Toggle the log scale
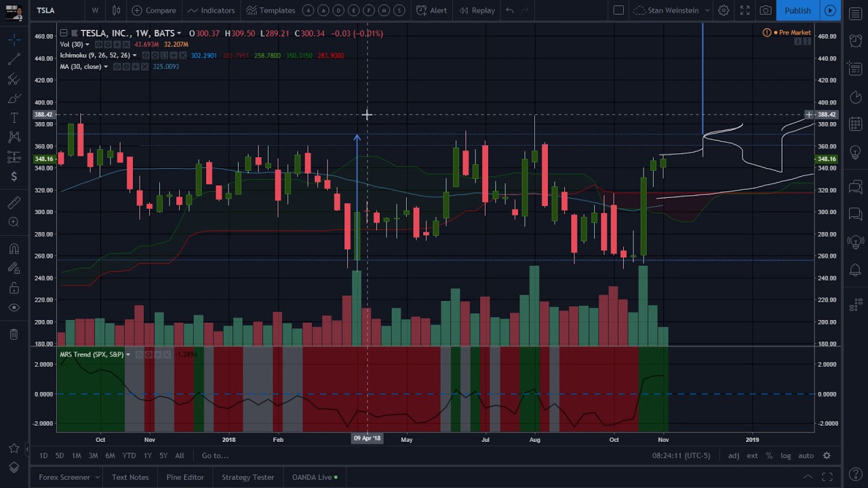The height and width of the screenshot is (488, 868). click(x=785, y=455)
